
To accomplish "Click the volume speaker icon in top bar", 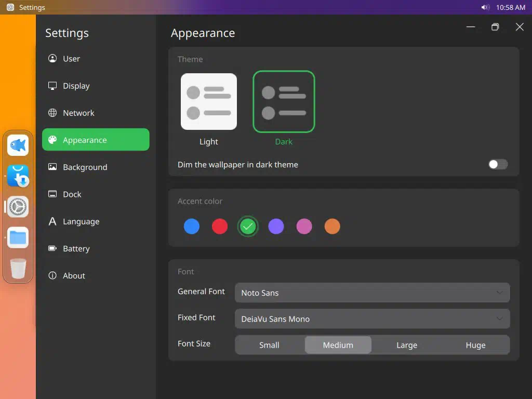I will (485, 7).
